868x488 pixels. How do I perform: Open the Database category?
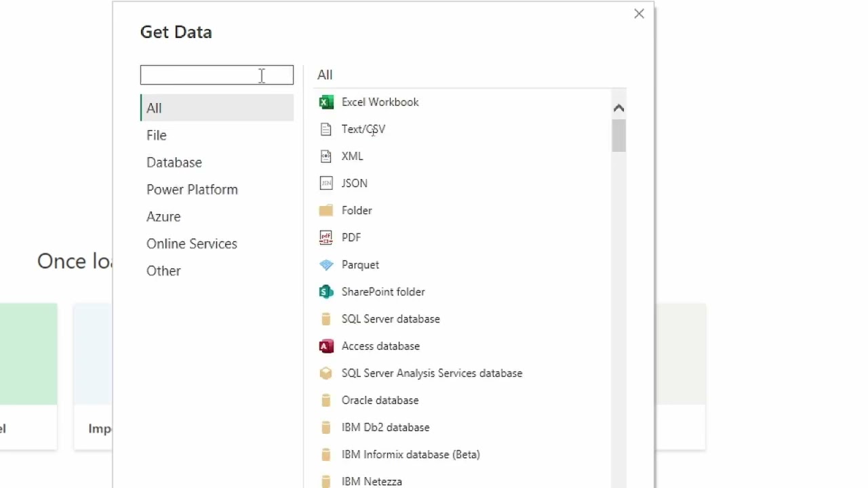(x=217, y=162)
